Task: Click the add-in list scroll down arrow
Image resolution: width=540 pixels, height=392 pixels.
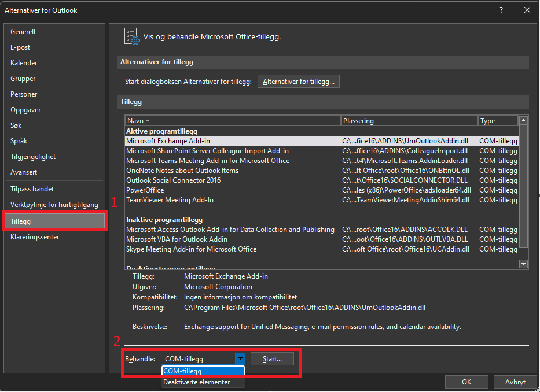Action: [x=523, y=264]
